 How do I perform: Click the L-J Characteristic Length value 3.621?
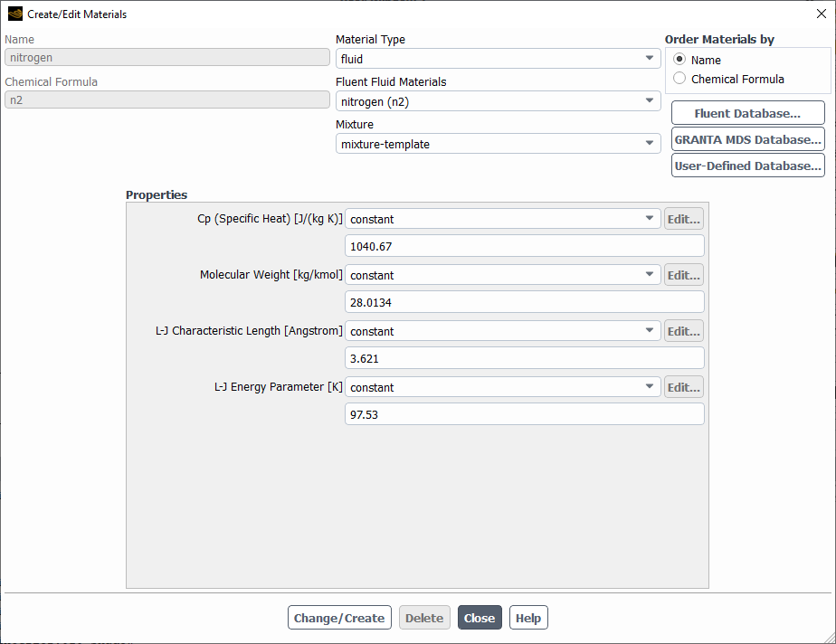coord(525,357)
